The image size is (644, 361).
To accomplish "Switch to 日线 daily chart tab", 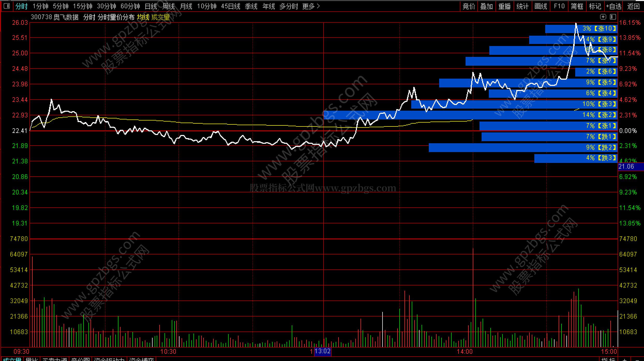I will (151, 6).
